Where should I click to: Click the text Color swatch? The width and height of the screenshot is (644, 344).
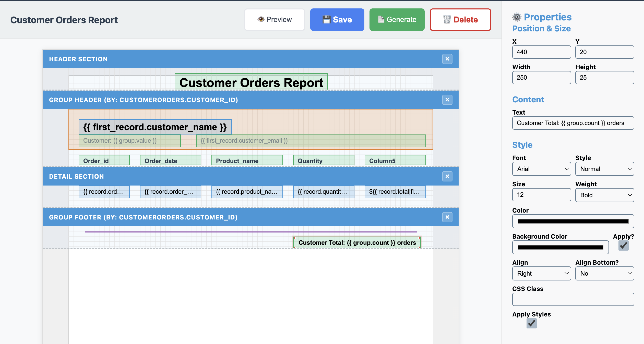pyautogui.click(x=573, y=221)
